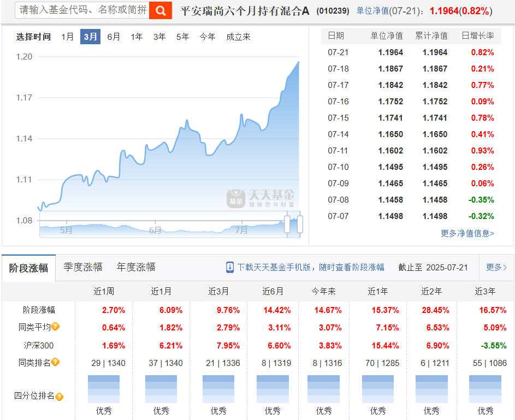Click the 07-18 date row

[x=411, y=69]
